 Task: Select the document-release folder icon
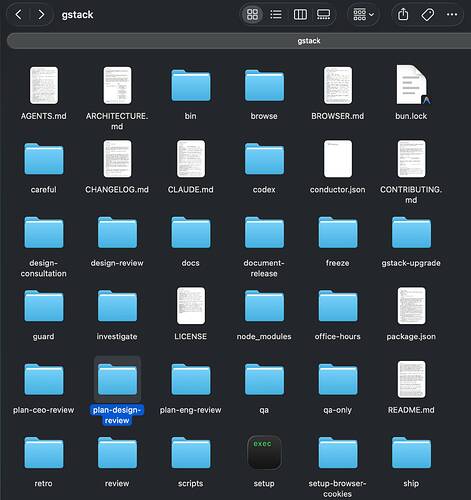(x=264, y=232)
